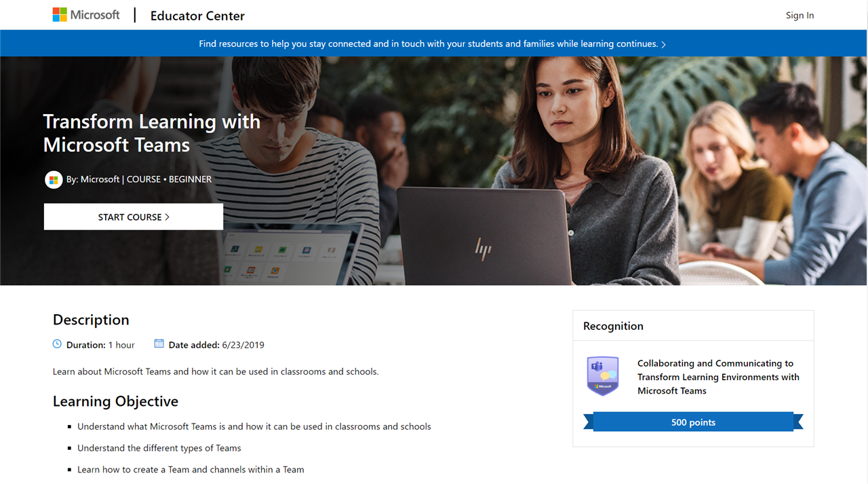Click the Recognition panel heading
The height and width of the screenshot is (484, 868).
613,326
